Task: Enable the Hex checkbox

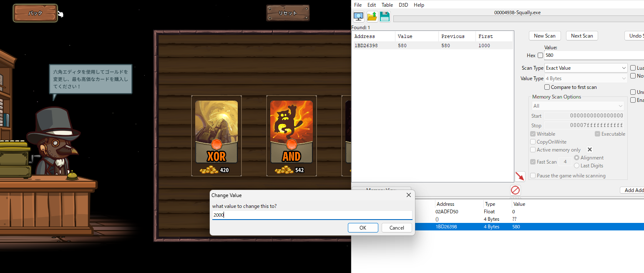Action: click(x=540, y=56)
